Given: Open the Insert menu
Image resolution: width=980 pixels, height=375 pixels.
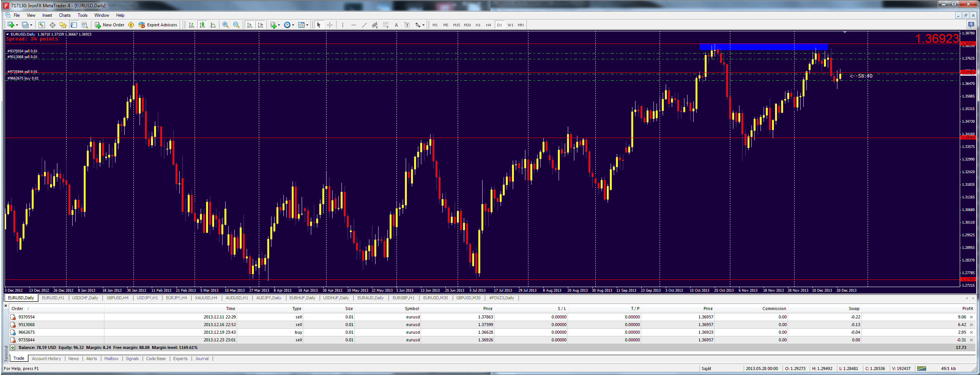Looking at the screenshot, I should click(x=47, y=15).
